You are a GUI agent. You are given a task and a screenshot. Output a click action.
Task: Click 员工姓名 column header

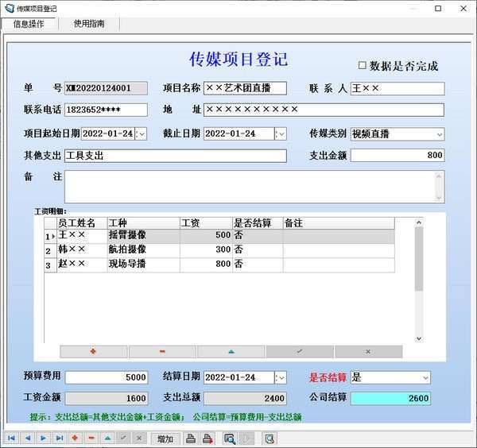click(82, 223)
